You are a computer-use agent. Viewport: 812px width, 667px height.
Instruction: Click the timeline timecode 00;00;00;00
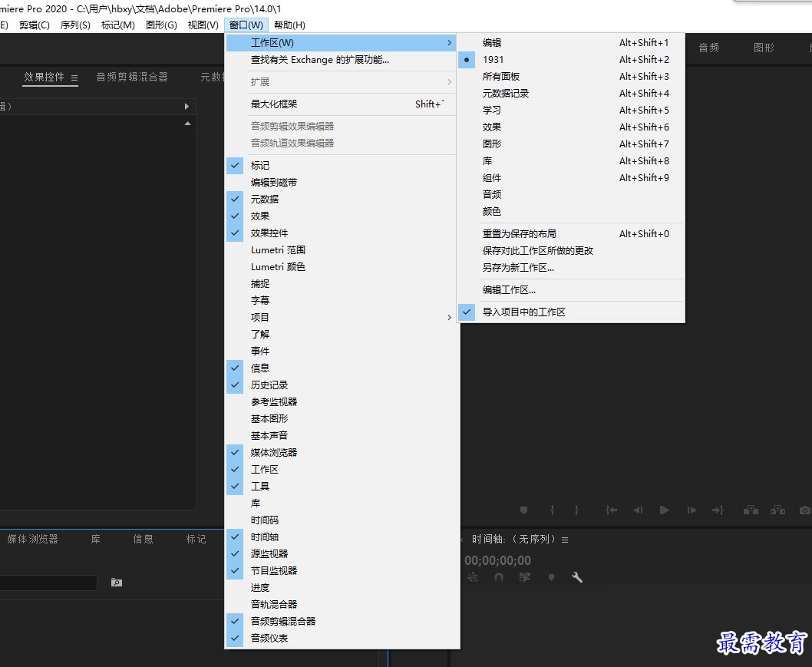point(497,560)
